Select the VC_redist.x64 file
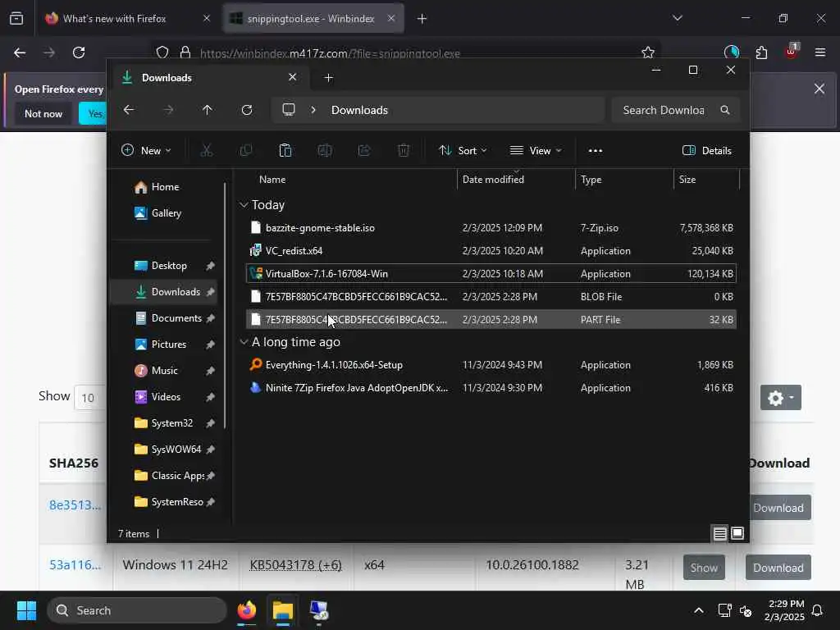The width and height of the screenshot is (840, 630). (x=491, y=251)
